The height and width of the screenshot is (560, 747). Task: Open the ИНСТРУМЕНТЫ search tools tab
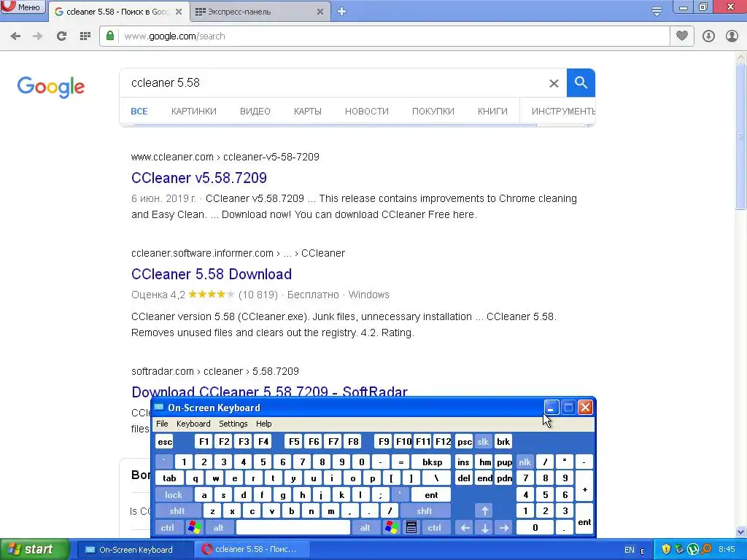point(563,112)
